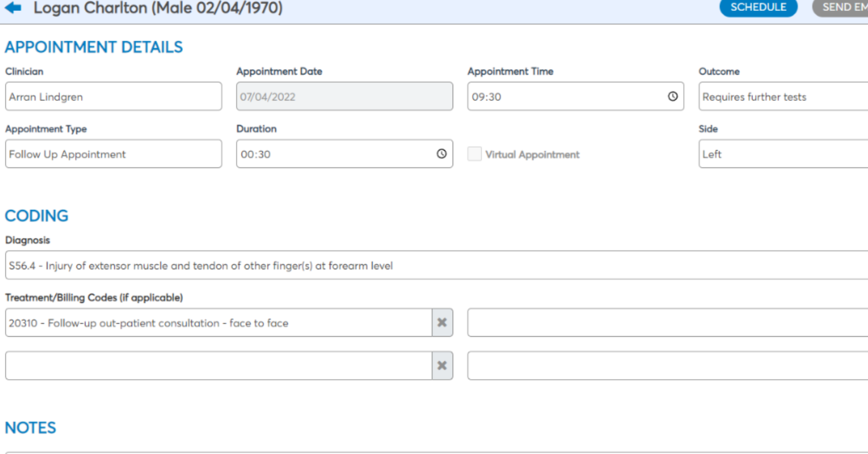Screen dimensions: 868x454
Task: Click the greyed Appointment Date field
Action: 344,96
